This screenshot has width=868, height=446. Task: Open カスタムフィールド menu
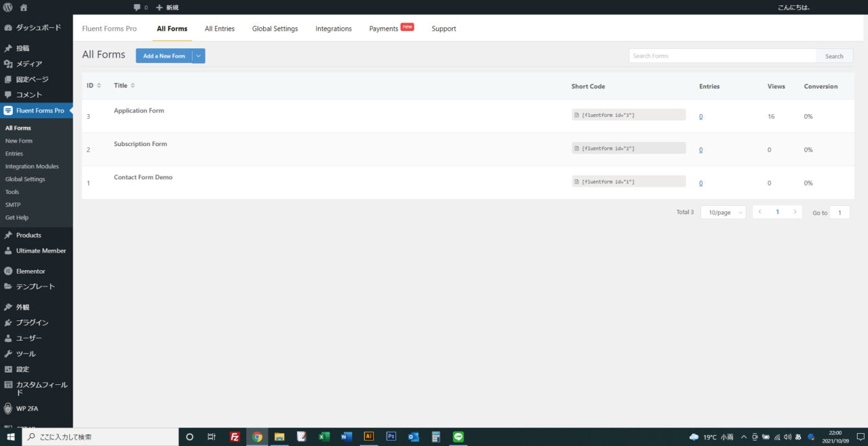click(x=37, y=388)
